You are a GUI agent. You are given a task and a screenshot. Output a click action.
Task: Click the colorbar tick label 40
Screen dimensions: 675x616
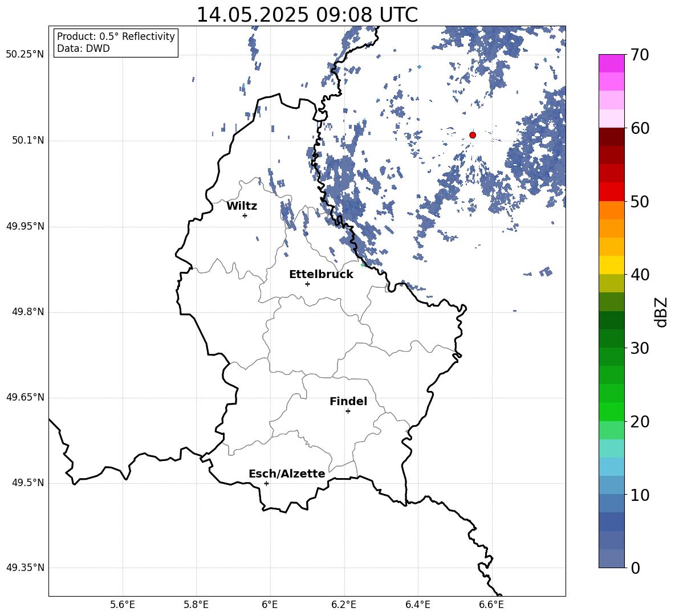[639, 275]
